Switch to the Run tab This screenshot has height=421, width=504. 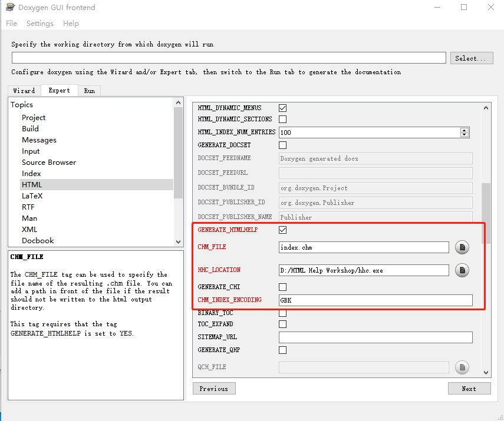coord(90,91)
